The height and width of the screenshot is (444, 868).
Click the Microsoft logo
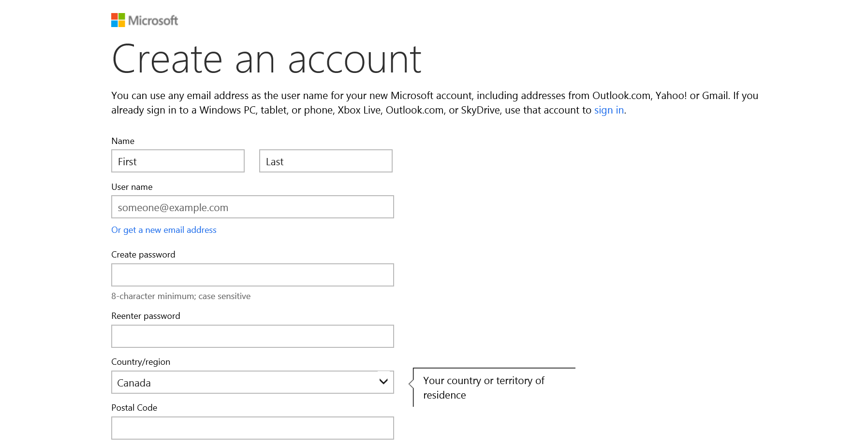pyautogui.click(x=145, y=20)
